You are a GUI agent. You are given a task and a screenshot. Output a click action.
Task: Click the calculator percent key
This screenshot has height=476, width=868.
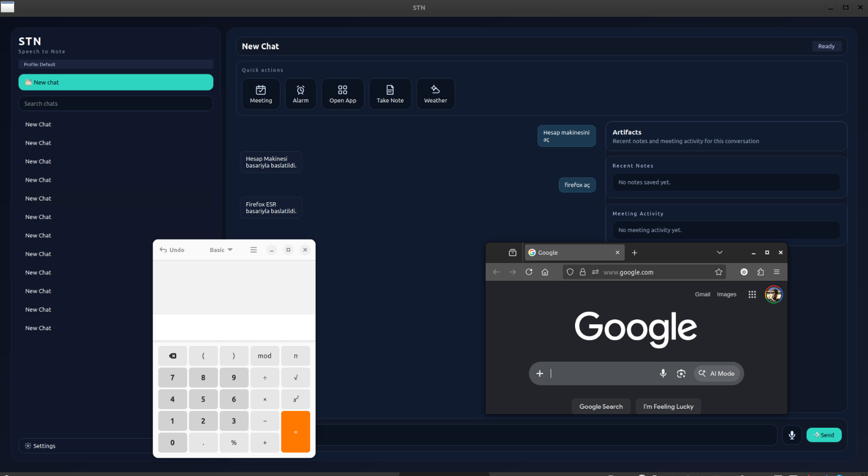click(234, 442)
